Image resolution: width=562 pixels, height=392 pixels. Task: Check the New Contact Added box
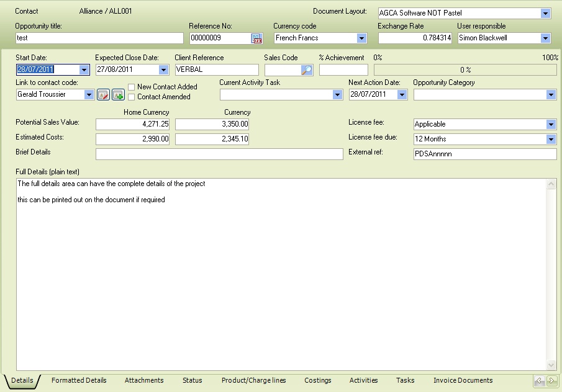[132, 87]
